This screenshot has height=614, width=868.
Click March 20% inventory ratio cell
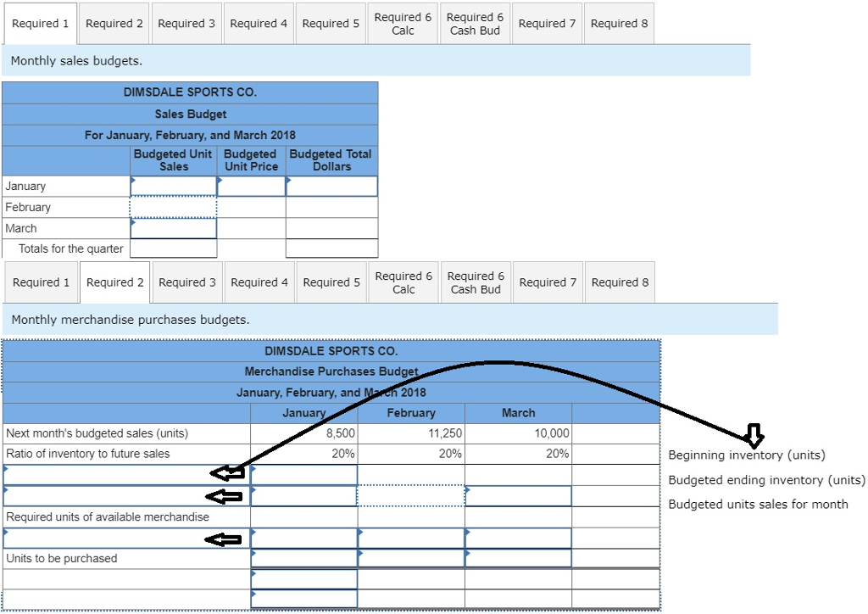click(518, 454)
